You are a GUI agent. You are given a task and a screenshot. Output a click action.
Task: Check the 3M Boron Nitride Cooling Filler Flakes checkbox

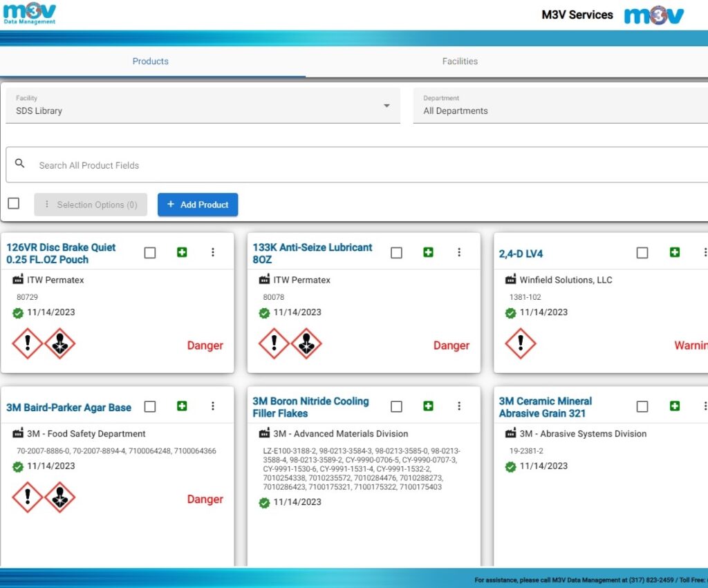pyautogui.click(x=396, y=406)
